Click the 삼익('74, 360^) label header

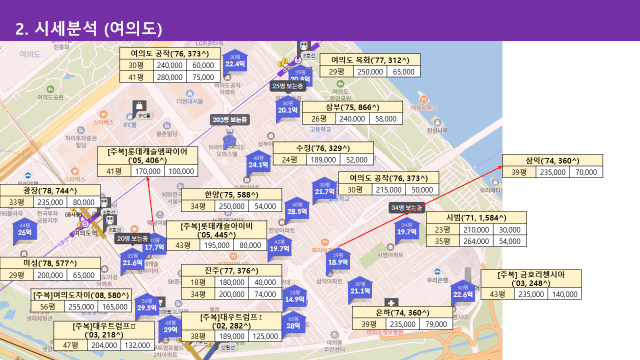tap(552, 160)
